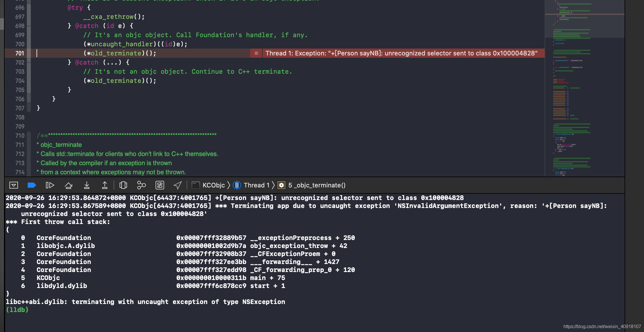Select stack frame 5 _objc_terminate()

click(312, 185)
